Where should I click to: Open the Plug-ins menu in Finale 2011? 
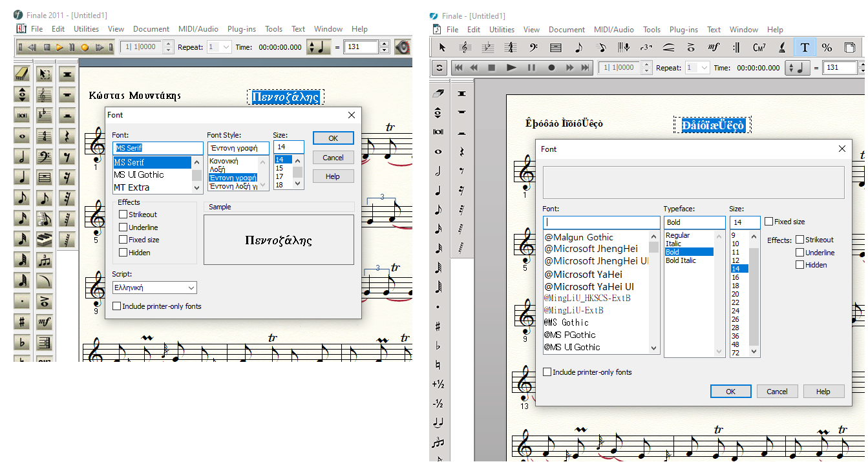(241, 29)
